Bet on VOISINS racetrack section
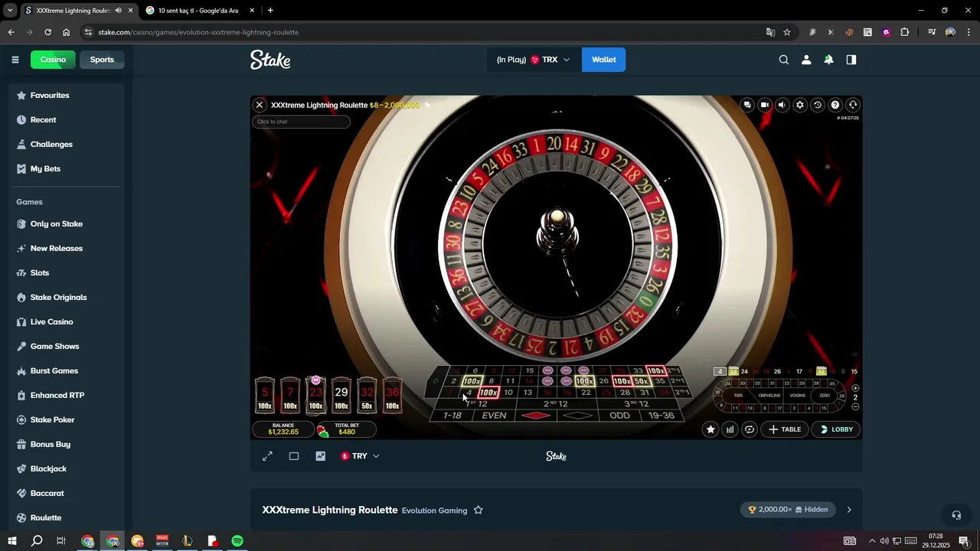The image size is (980, 551). [x=798, y=396]
